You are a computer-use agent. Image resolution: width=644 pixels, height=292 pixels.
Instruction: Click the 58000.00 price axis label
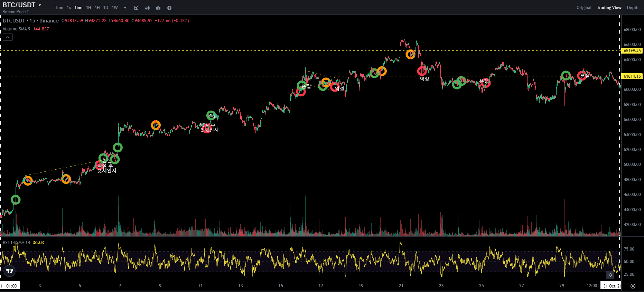coord(632,105)
